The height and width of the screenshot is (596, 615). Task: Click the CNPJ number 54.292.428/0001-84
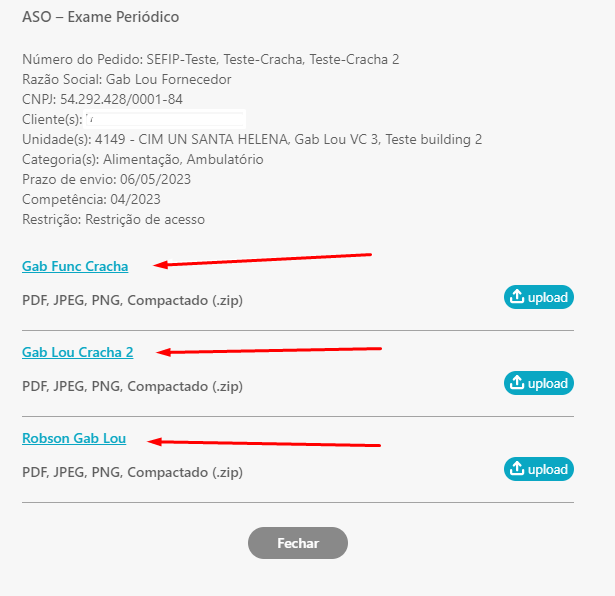pyautogui.click(x=121, y=99)
